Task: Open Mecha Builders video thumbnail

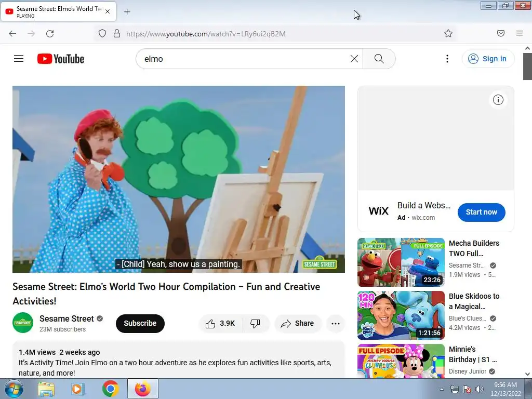Action: [401, 262]
